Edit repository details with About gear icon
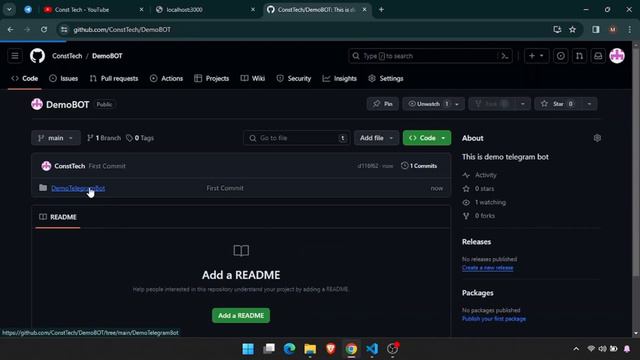 click(597, 138)
